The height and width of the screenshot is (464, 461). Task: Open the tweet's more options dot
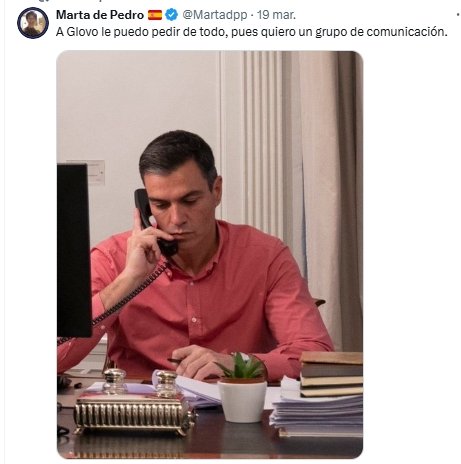[x=459, y=15]
